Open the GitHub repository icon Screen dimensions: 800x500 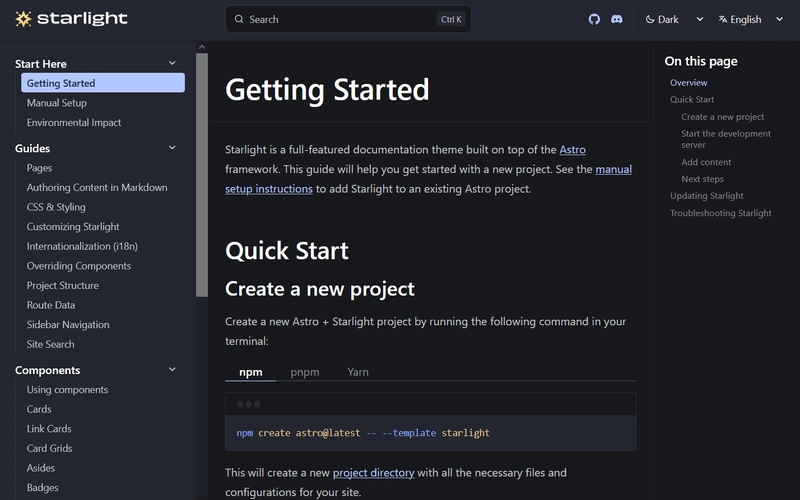pyautogui.click(x=594, y=19)
